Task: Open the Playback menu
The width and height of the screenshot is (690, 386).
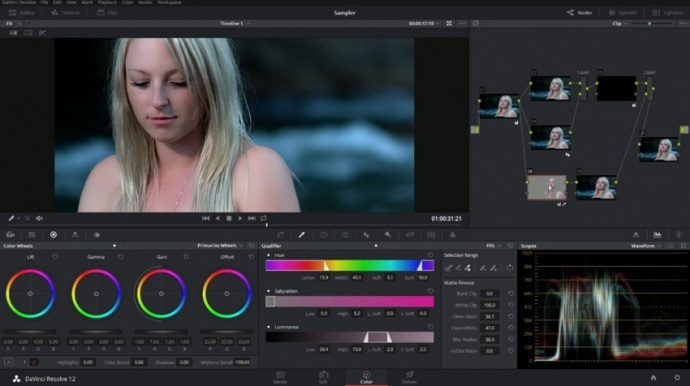Action: click(107, 3)
